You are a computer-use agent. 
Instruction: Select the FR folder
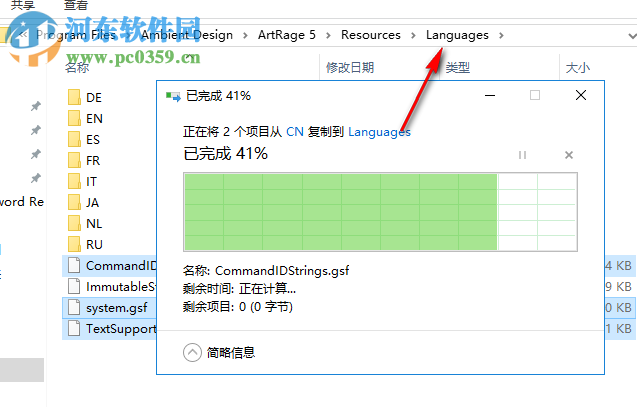coord(84,160)
